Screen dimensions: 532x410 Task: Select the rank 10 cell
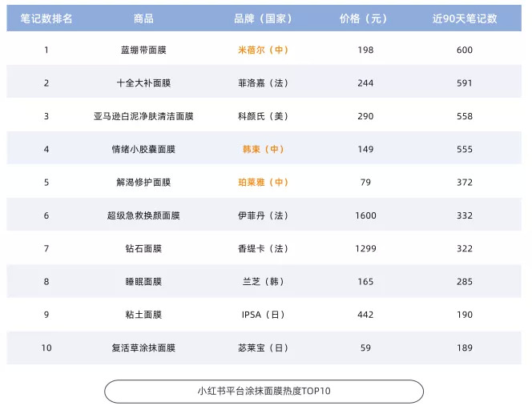46,348
